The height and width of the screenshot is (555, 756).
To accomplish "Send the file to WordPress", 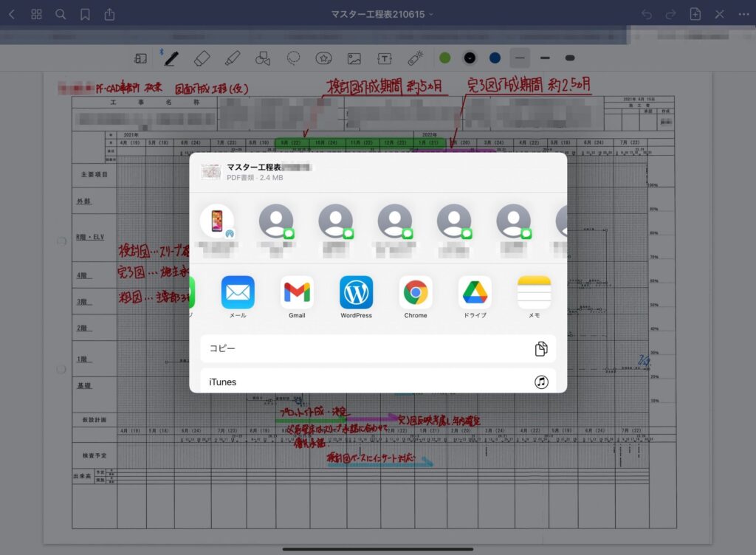I will point(356,293).
